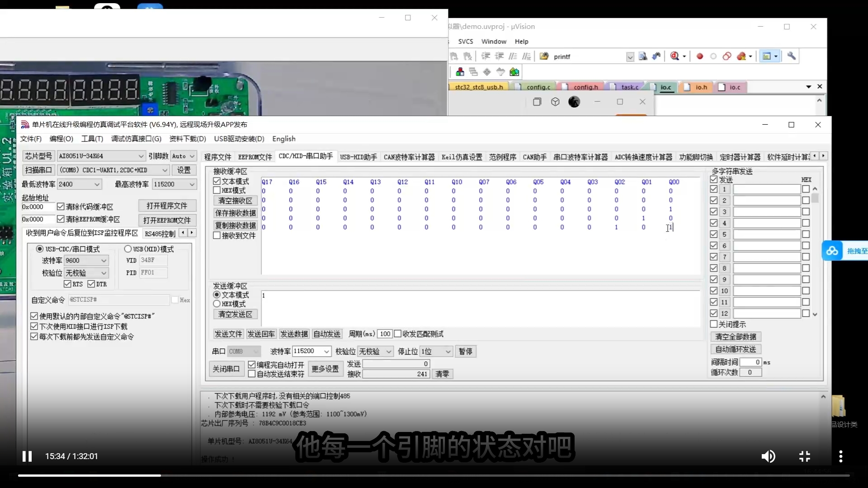Enable HEX模式 checkbox in receive buffer
The width and height of the screenshot is (868, 488).
(x=217, y=190)
